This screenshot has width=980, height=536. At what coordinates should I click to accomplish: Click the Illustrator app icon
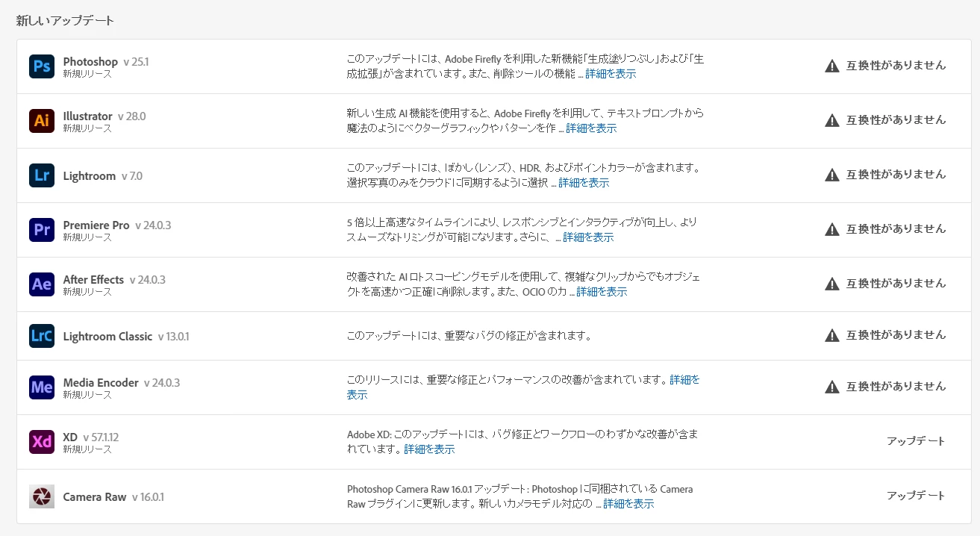click(42, 121)
